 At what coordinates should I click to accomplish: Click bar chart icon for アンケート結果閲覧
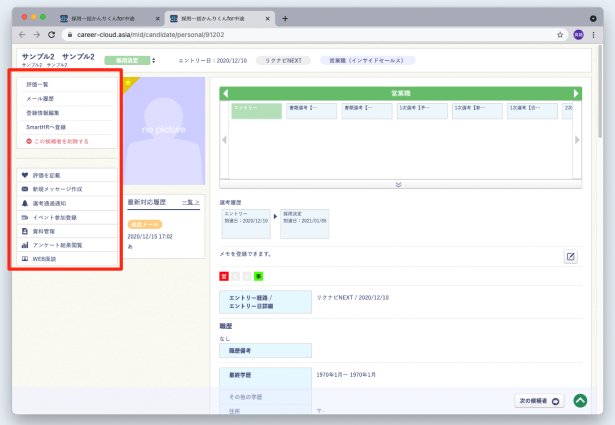tap(25, 245)
